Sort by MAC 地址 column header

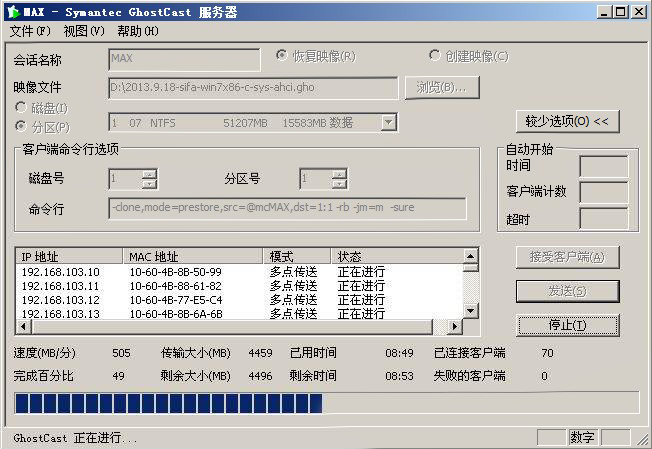(193, 257)
